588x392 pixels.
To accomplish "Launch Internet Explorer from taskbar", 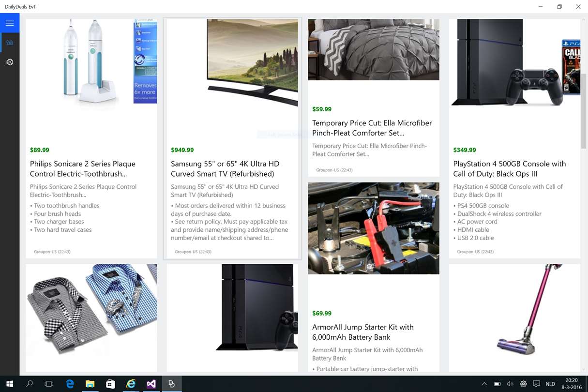I will (131, 384).
